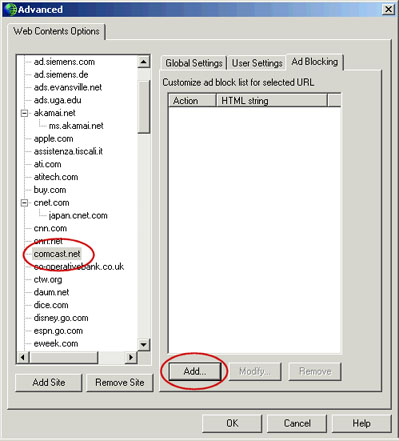Switch to the Global Settings tab

pos(194,63)
